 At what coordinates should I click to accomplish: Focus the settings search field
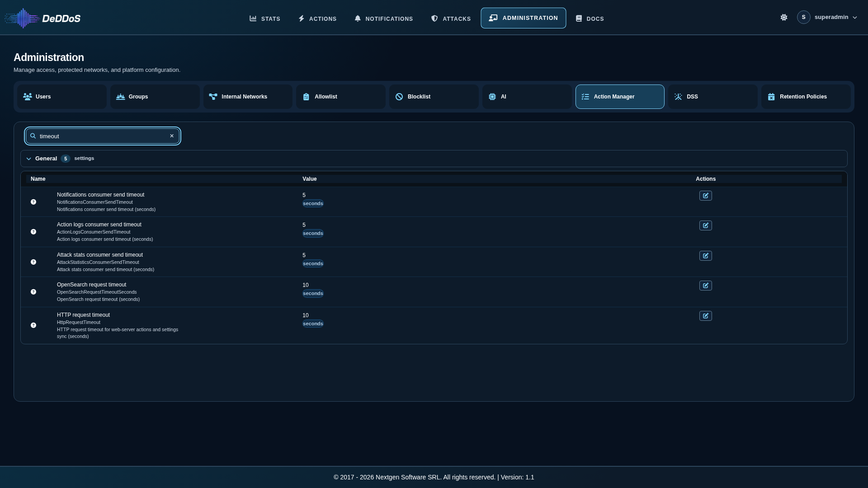point(103,136)
